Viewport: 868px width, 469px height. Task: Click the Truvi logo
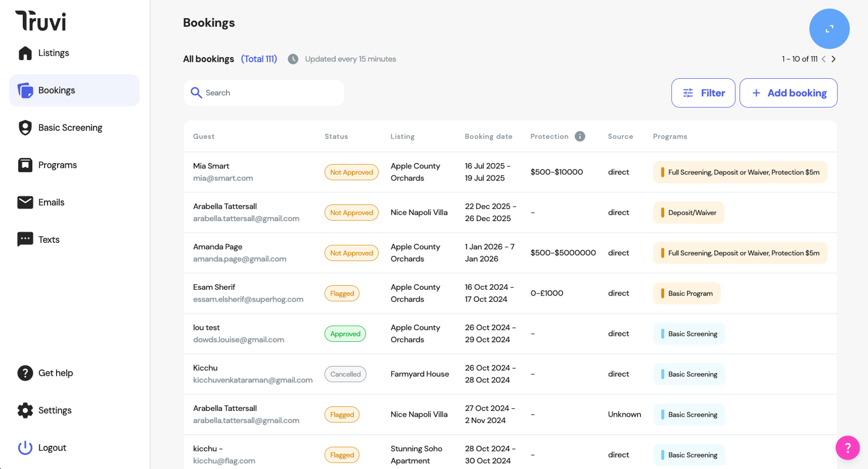pos(40,21)
